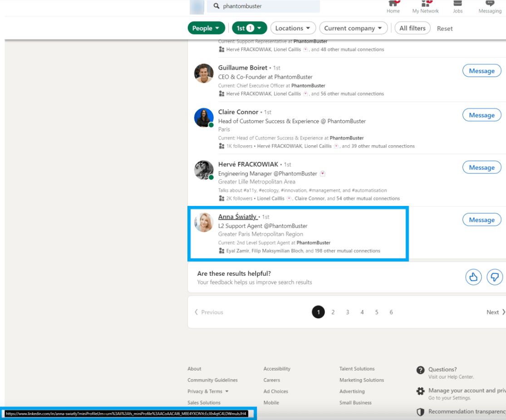Open Marketing Solutions footer link

click(361, 380)
